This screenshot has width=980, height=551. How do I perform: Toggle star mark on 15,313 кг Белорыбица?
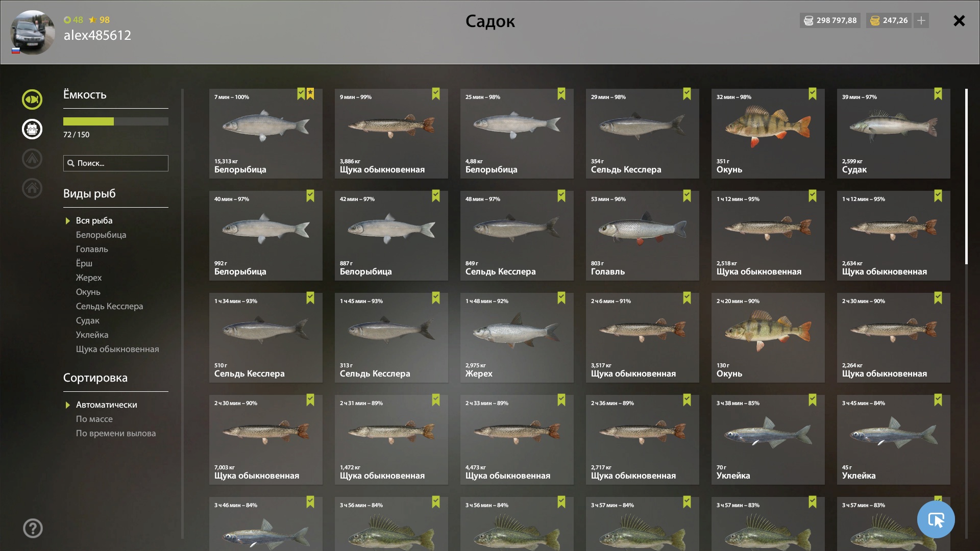coord(310,94)
